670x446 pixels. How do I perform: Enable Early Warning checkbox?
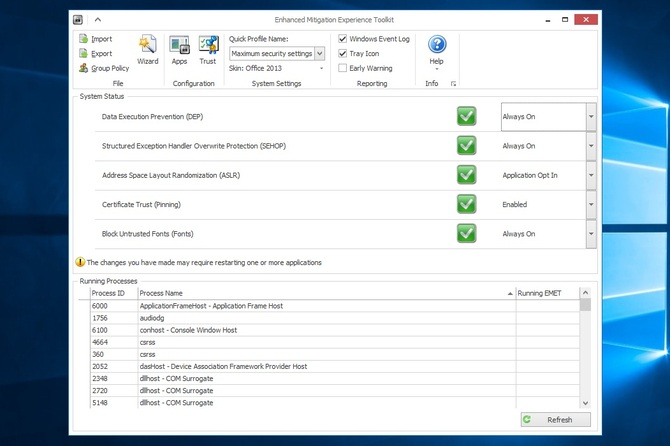[342, 68]
